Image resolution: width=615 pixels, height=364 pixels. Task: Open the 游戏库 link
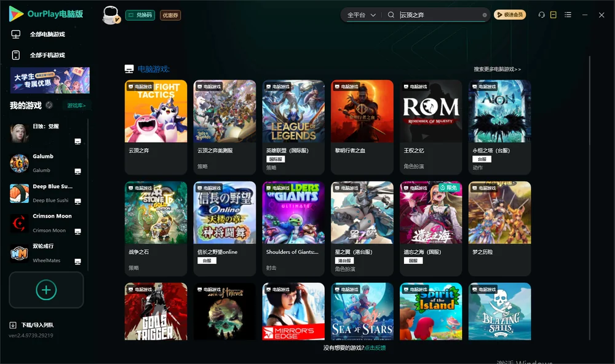point(76,105)
